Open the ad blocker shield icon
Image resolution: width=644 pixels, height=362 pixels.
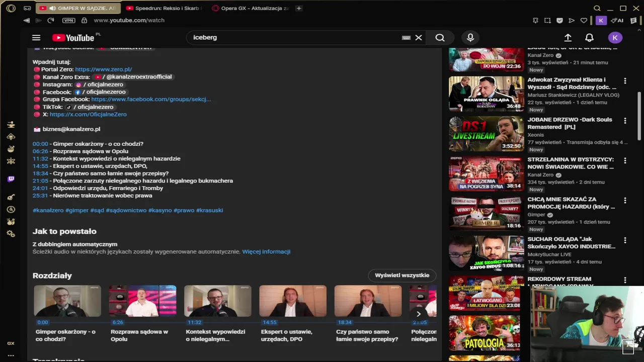pos(559,20)
